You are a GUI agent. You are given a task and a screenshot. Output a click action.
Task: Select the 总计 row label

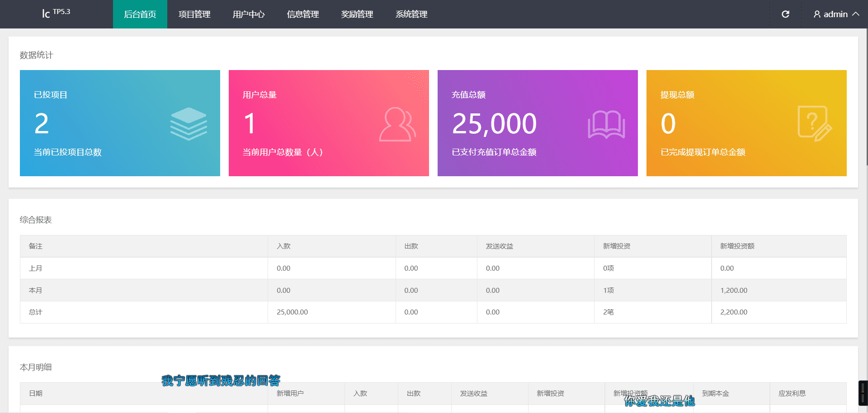pos(36,312)
